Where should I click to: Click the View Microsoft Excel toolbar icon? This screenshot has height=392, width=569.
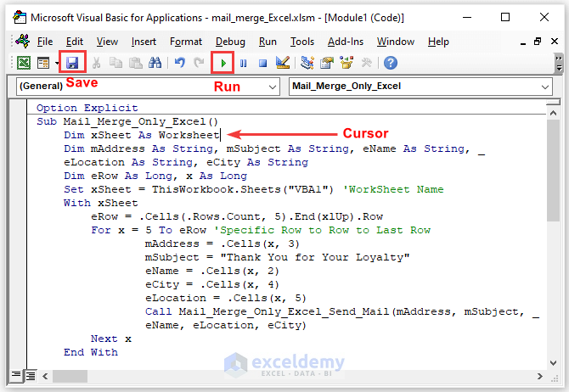24,63
